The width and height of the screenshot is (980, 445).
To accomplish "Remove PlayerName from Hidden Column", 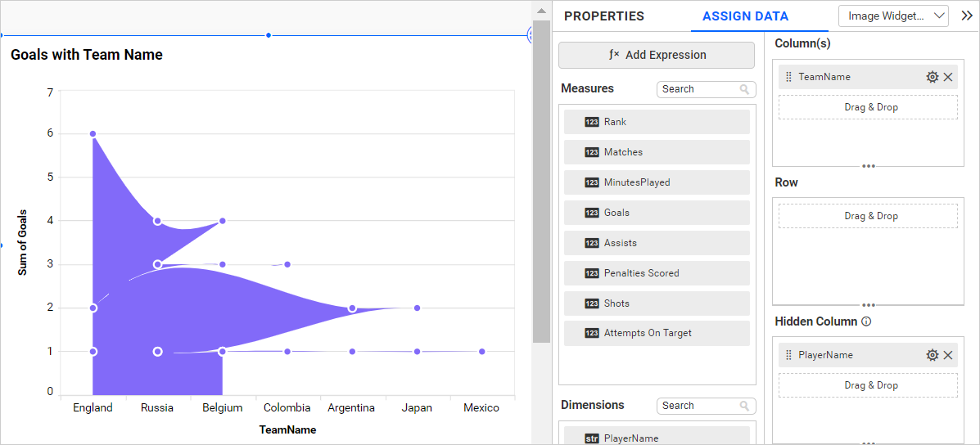I will click(948, 355).
